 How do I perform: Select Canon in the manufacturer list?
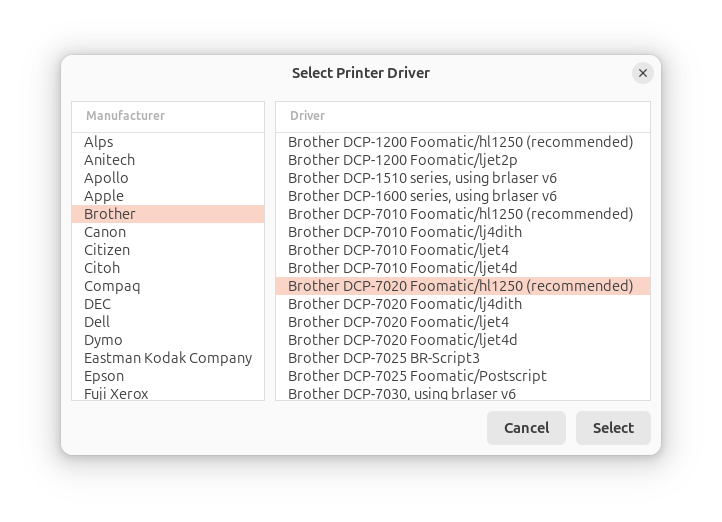[x=105, y=232]
